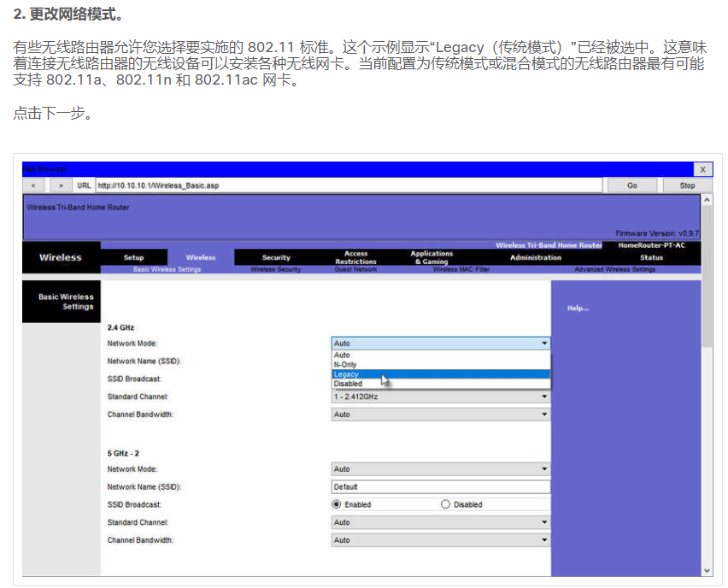Click the browser forward arrow button
Viewport: 728px width, 588px height.
coord(60,185)
